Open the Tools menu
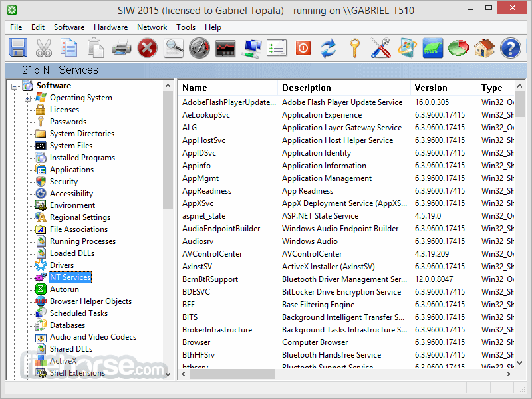532x399 pixels. tap(186, 27)
